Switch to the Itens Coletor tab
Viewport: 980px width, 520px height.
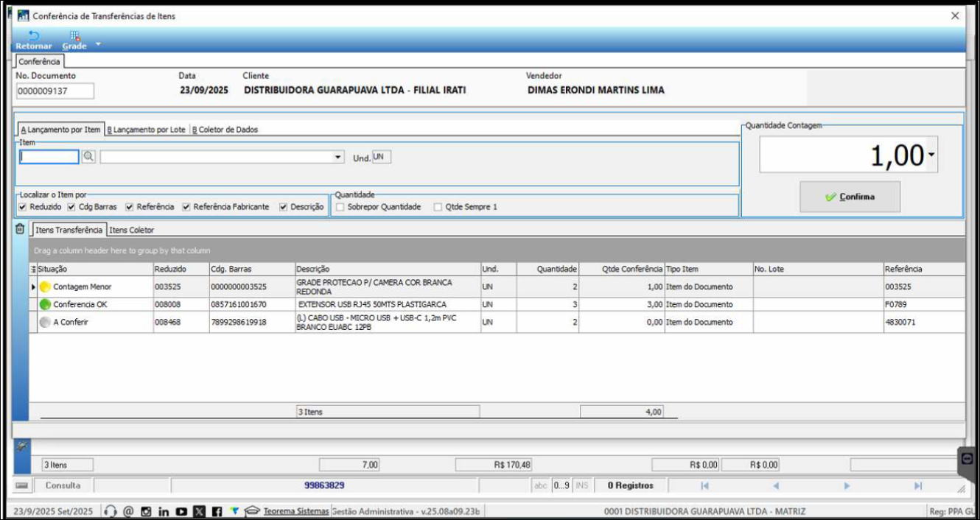(132, 230)
